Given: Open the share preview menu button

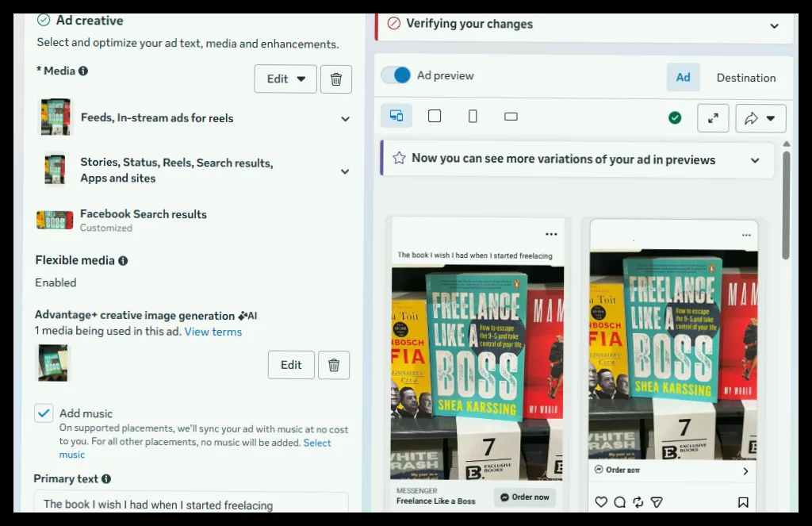Looking at the screenshot, I should [x=760, y=118].
